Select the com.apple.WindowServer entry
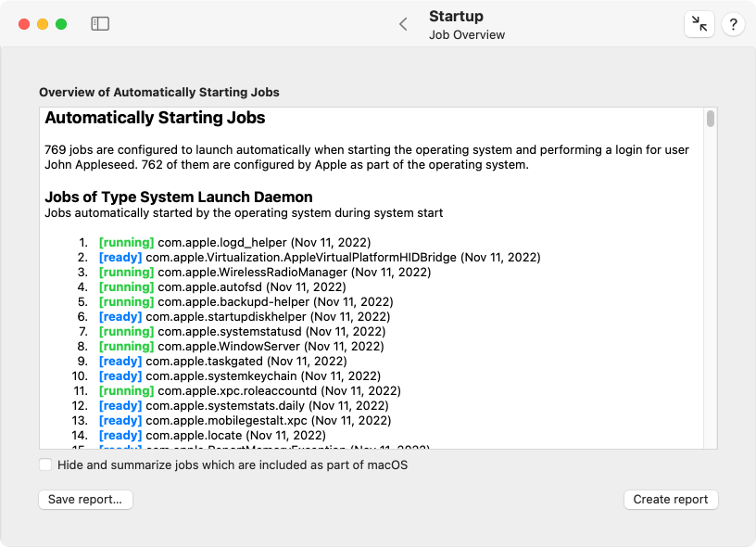Image resolution: width=756 pixels, height=547 pixels. point(242,347)
